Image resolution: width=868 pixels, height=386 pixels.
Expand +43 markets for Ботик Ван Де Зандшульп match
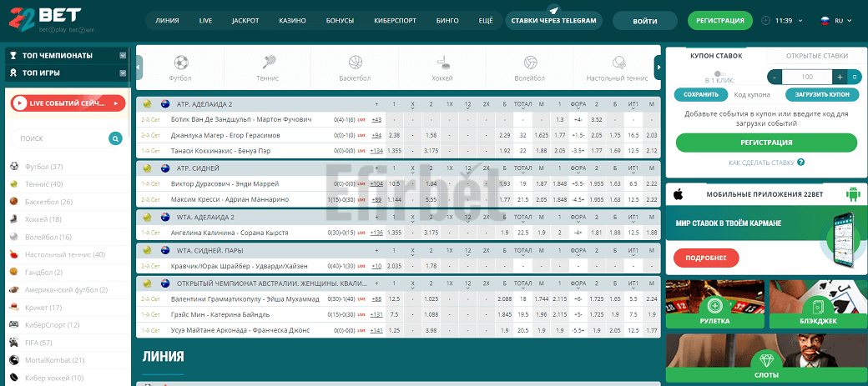[x=376, y=119]
